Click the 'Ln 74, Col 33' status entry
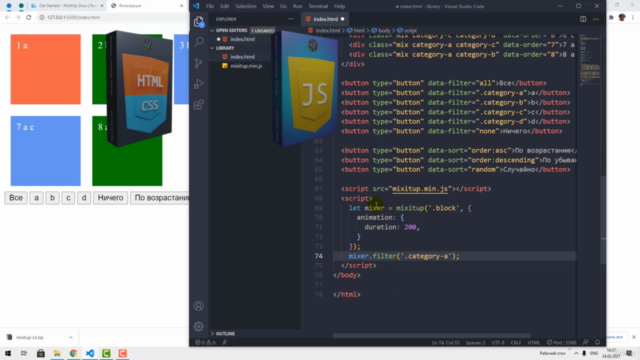Image resolution: width=640 pixels, height=360 pixels. tap(445, 342)
